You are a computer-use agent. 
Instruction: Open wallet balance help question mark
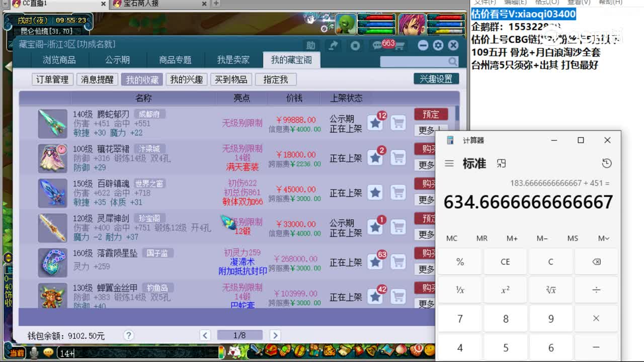click(x=129, y=335)
